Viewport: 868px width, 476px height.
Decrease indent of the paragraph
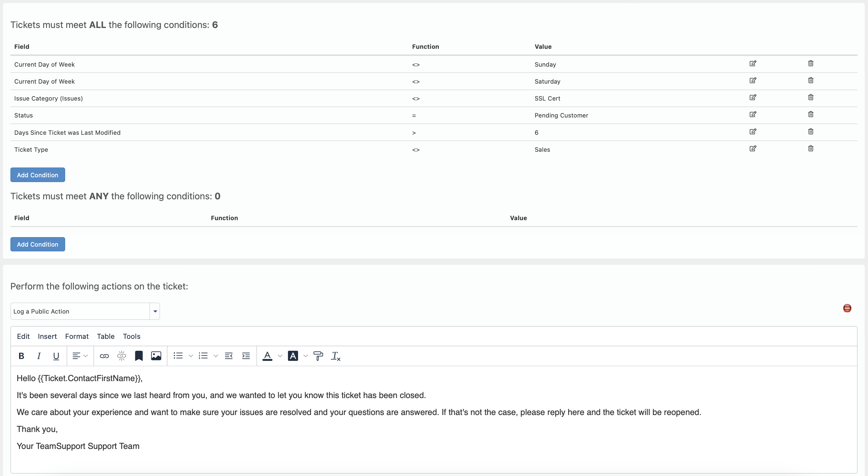coord(228,356)
